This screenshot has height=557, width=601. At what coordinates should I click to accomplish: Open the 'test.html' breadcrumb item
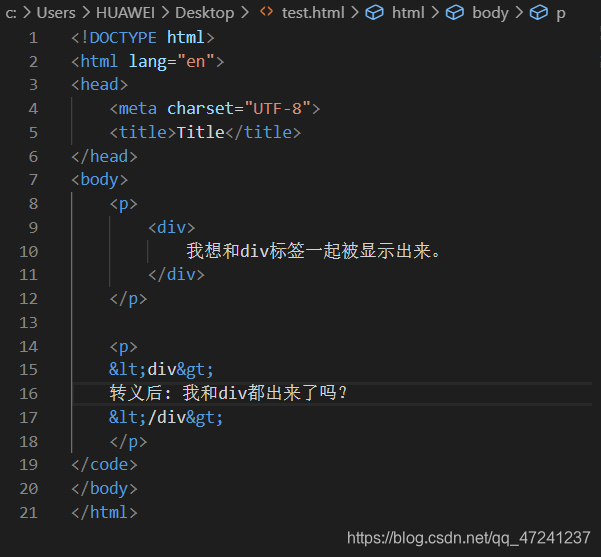(313, 13)
